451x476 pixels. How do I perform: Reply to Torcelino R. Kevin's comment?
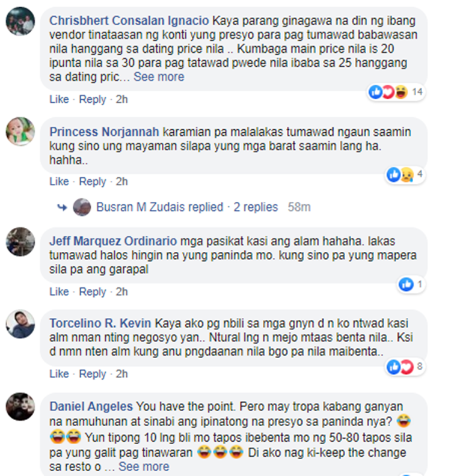tap(93, 374)
